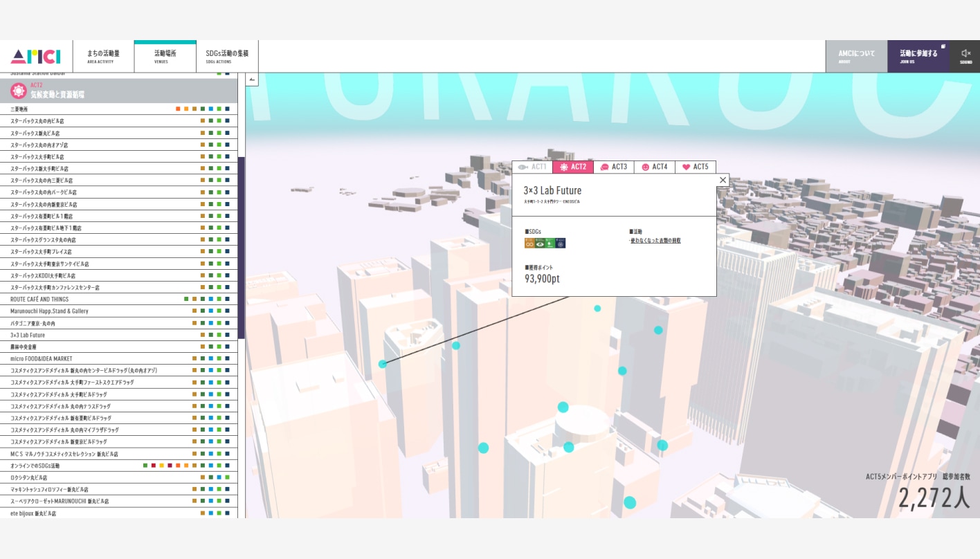Select スターバックス新大手町ビル店 row
This screenshot has width=980, height=559.
coord(119,168)
